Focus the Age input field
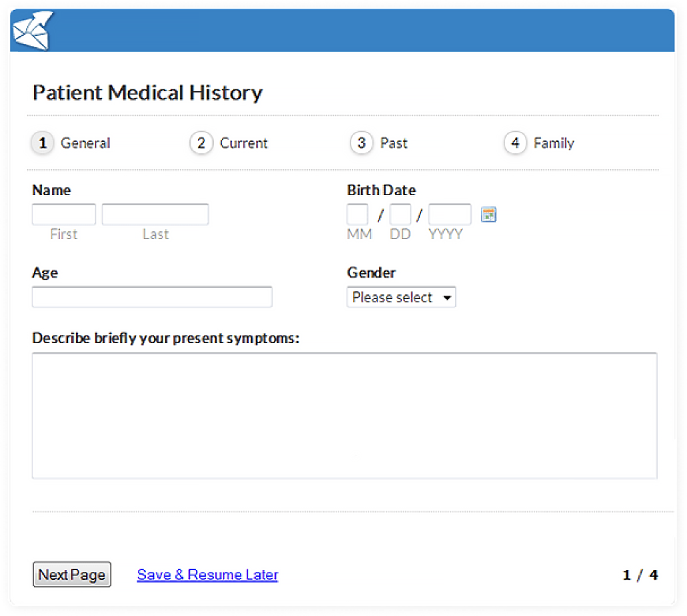 point(152,297)
